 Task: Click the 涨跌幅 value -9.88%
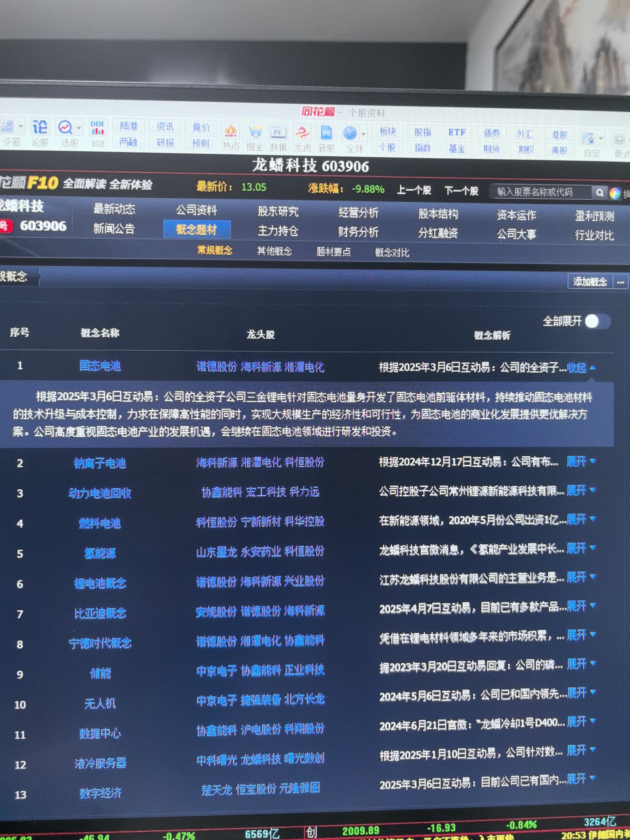click(x=368, y=189)
